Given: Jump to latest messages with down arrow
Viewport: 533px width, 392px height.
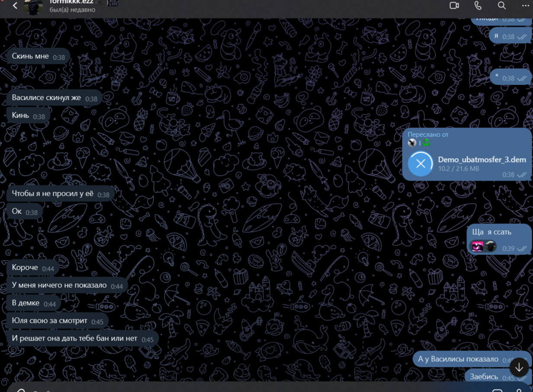Looking at the screenshot, I should point(519,367).
